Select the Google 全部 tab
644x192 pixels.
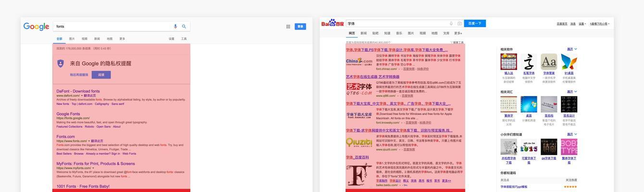coord(59,39)
